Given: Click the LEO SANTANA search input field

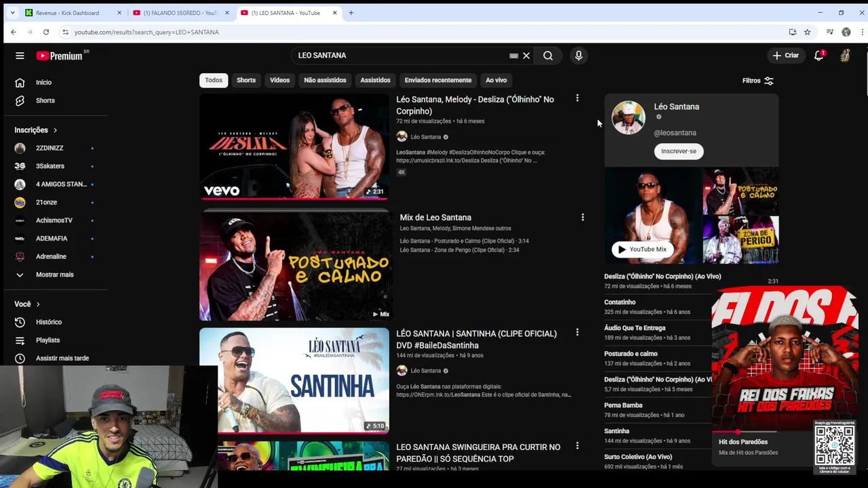Looking at the screenshot, I should pos(400,56).
